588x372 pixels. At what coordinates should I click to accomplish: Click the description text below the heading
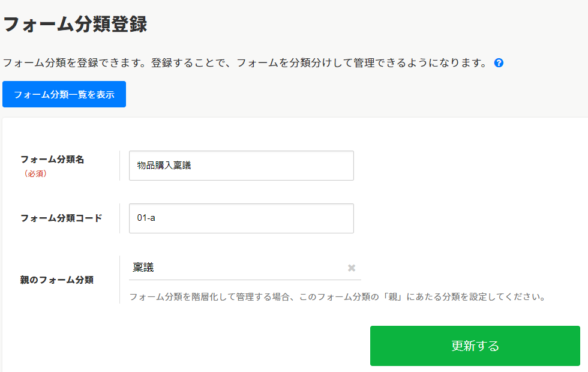tap(245, 63)
